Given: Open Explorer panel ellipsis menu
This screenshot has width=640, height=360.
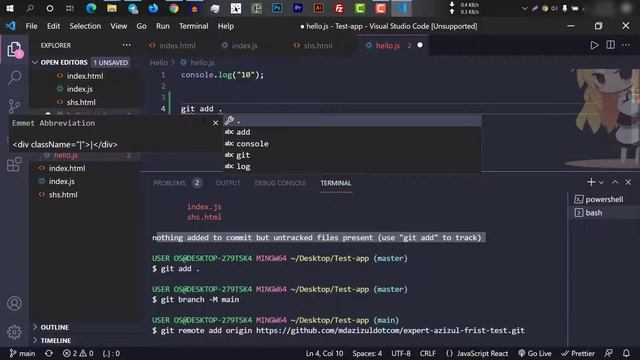Looking at the screenshot, I should tap(127, 45).
